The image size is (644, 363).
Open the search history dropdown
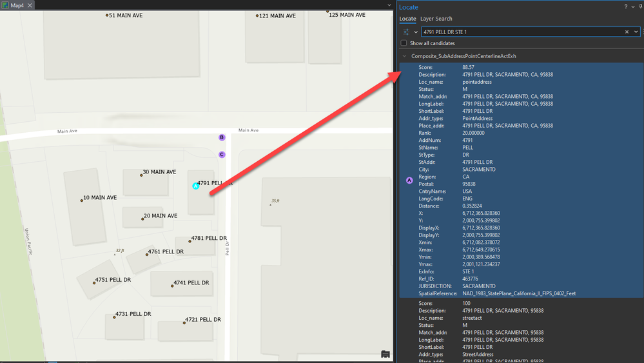pyautogui.click(x=636, y=32)
